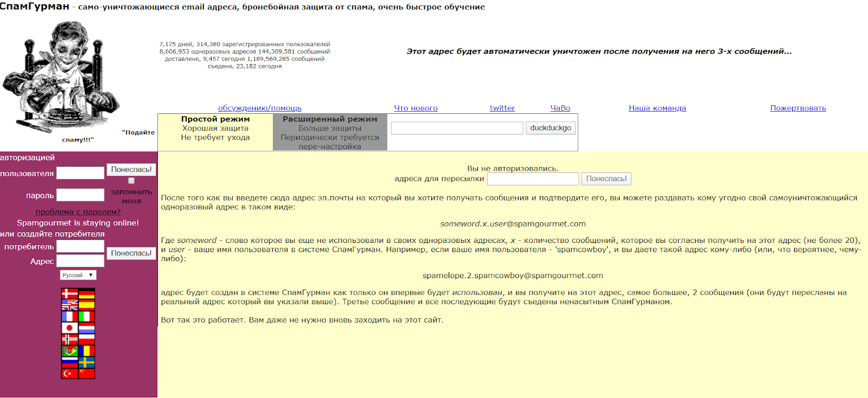The width and height of the screenshot is (868, 398).
Task: Open Наша команда link
Action: coord(658,108)
